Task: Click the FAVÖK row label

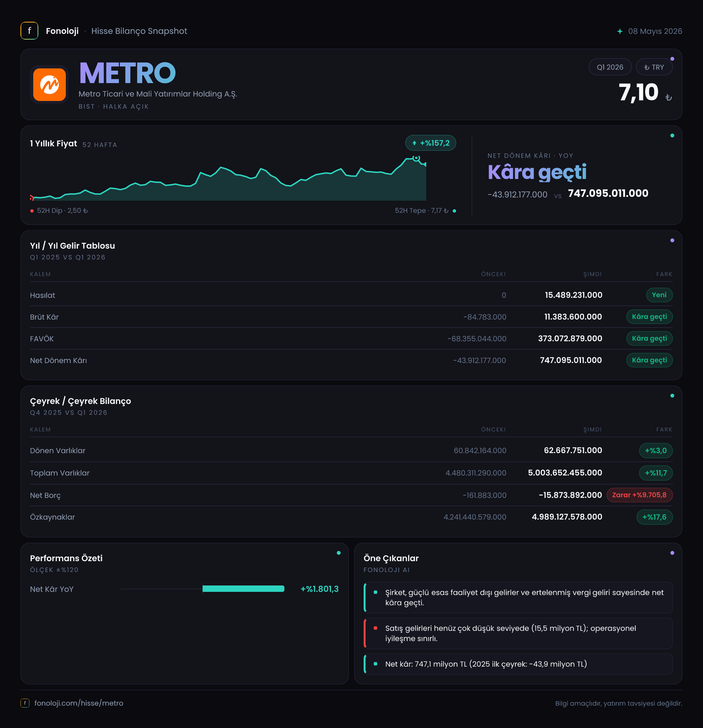Action: click(42, 339)
